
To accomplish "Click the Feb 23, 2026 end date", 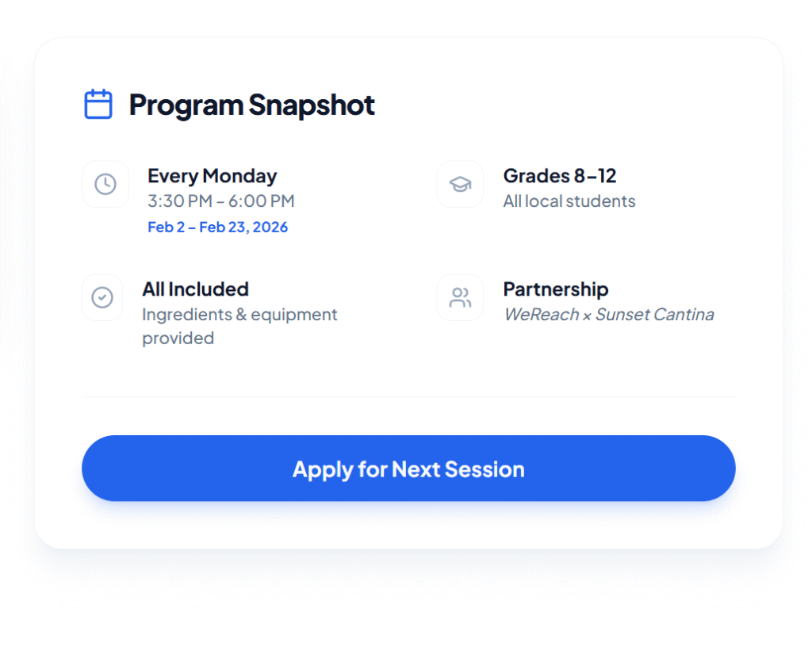I will 243,228.
